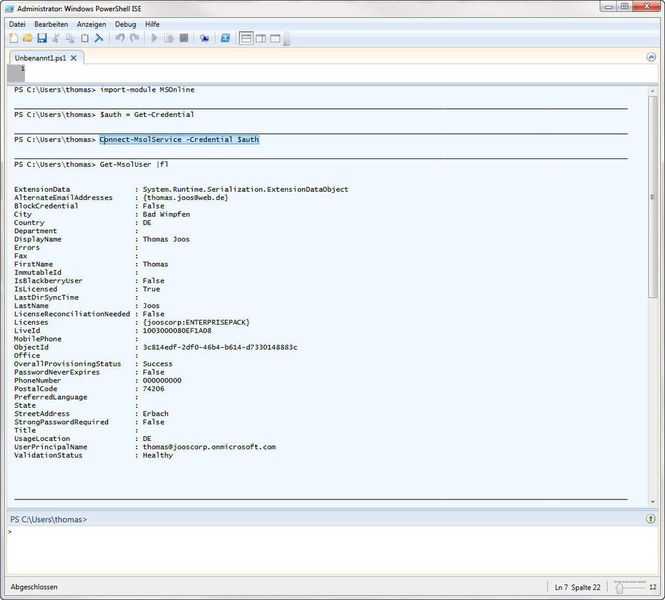Viewport: 665px width, 600px height.
Task: Open the Anzeigen menu
Action: (x=91, y=24)
